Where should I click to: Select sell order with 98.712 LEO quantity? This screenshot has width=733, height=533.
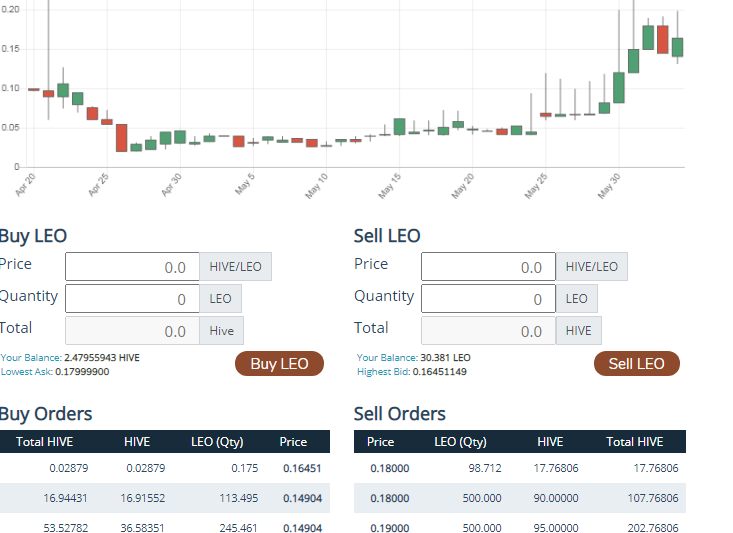coord(520,468)
